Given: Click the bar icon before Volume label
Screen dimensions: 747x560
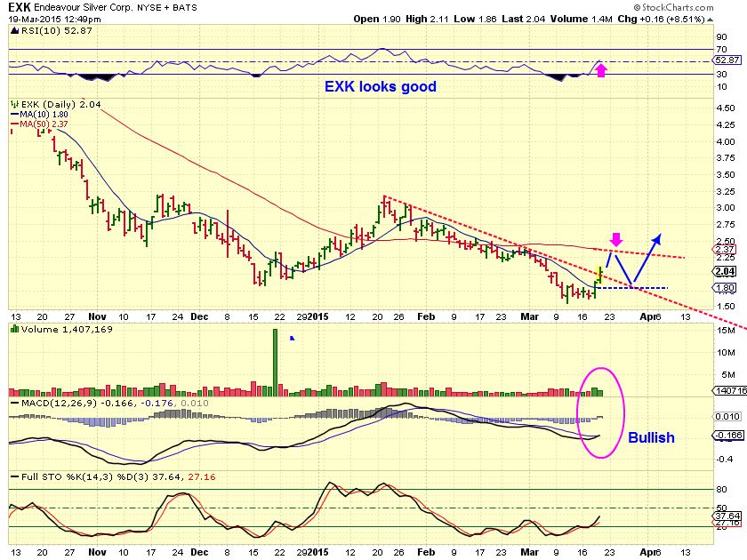Looking at the screenshot, I should tap(15, 329).
